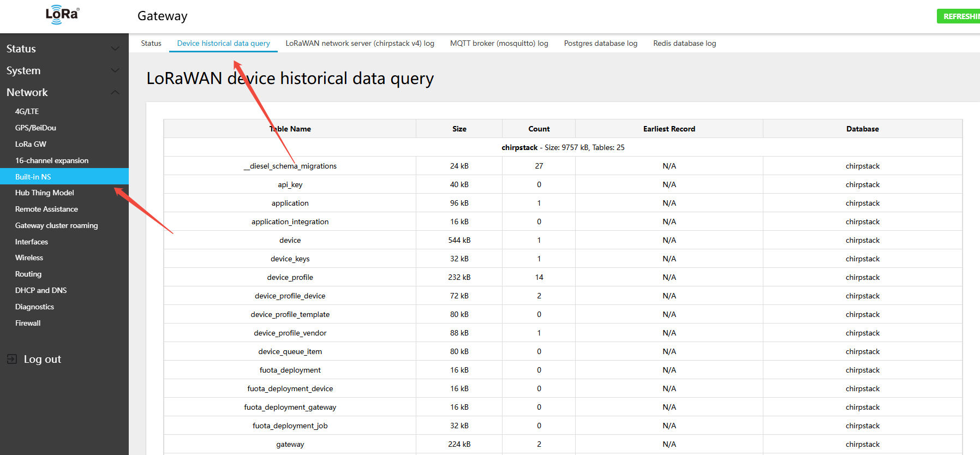Viewport: 980px width, 455px height.
Task: Open LoRa GW in sidebar
Action: click(31, 144)
